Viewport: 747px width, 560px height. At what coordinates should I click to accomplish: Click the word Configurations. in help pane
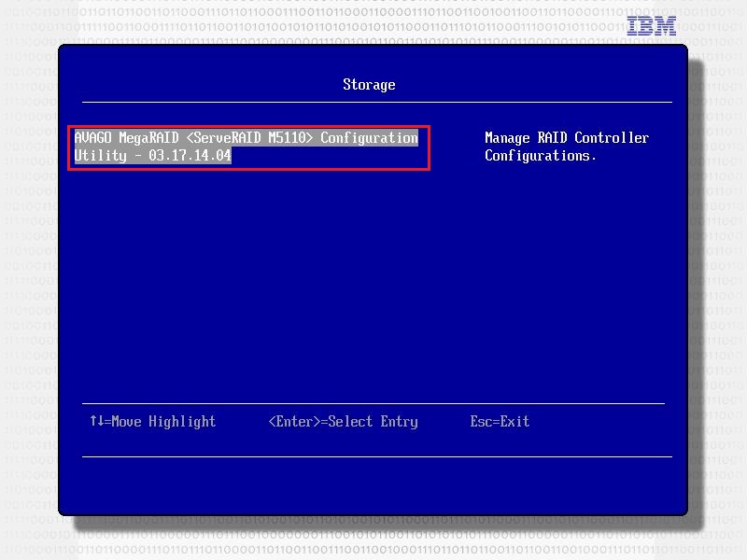[540, 156]
